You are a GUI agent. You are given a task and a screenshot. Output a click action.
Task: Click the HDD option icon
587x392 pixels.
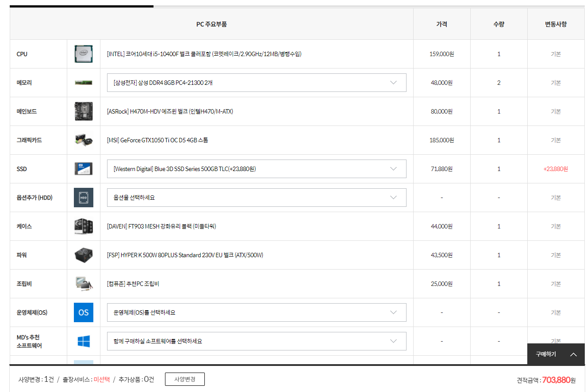(84, 198)
